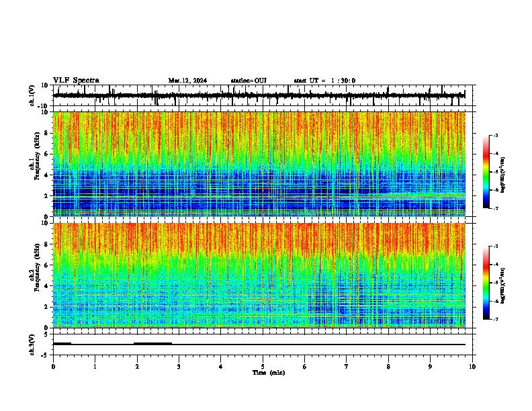Click tick label 7 on the time axis
The width and height of the screenshot is (532, 411).
347,367
